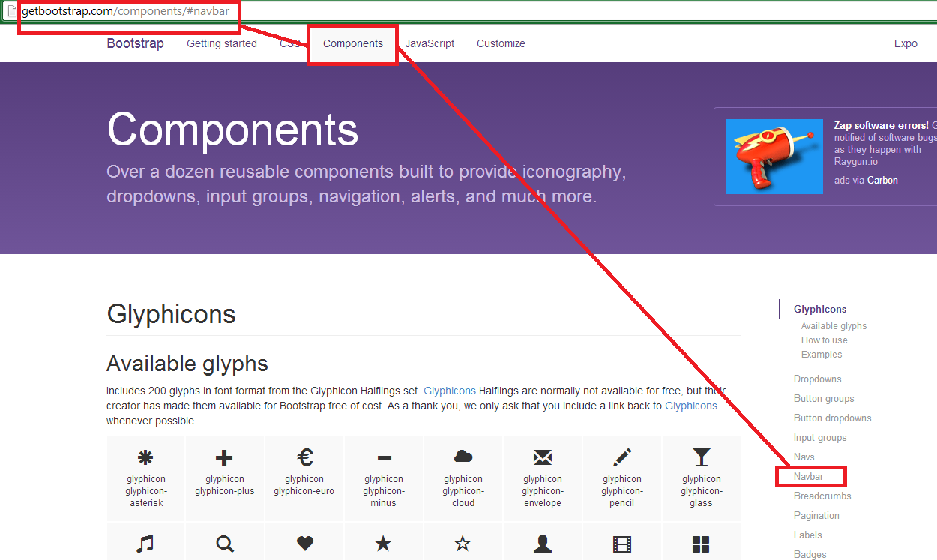This screenshot has width=937, height=560.
Task: Select Glyphicons in the sidebar
Action: 820,309
